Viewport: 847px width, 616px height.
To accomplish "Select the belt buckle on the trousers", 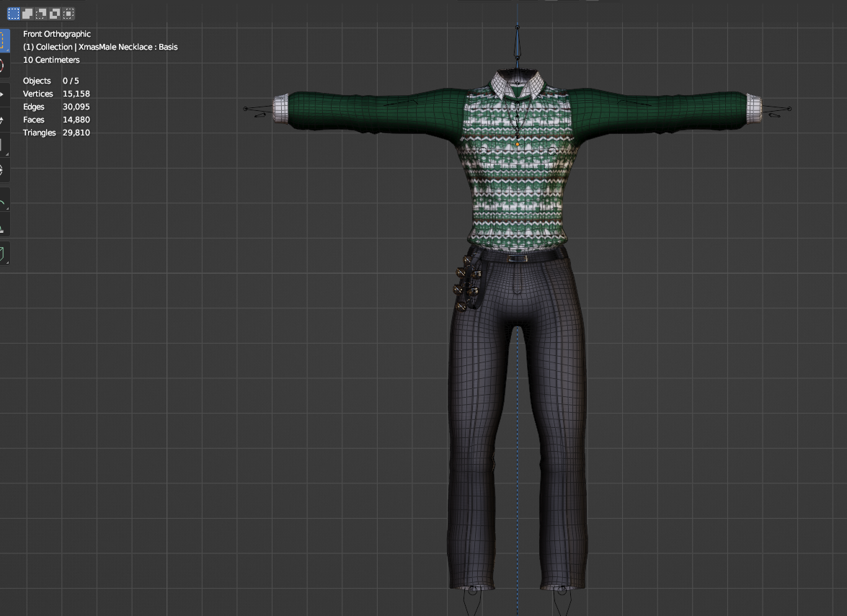I will click(x=517, y=259).
